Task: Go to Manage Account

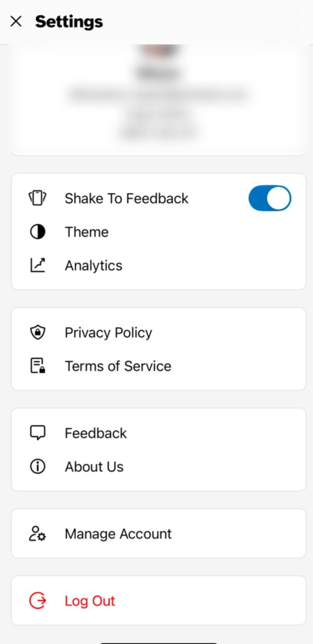Action: point(118,533)
